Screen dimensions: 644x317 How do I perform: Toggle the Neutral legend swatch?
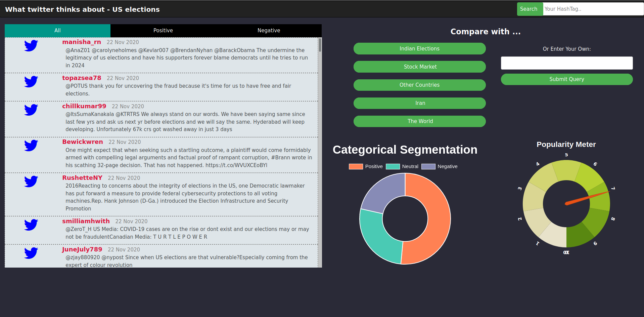pyautogui.click(x=393, y=166)
